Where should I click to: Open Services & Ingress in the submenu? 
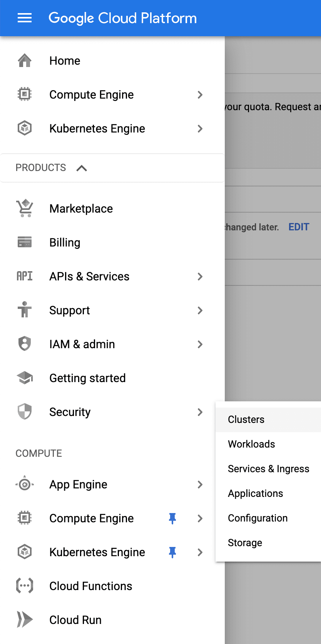268,469
